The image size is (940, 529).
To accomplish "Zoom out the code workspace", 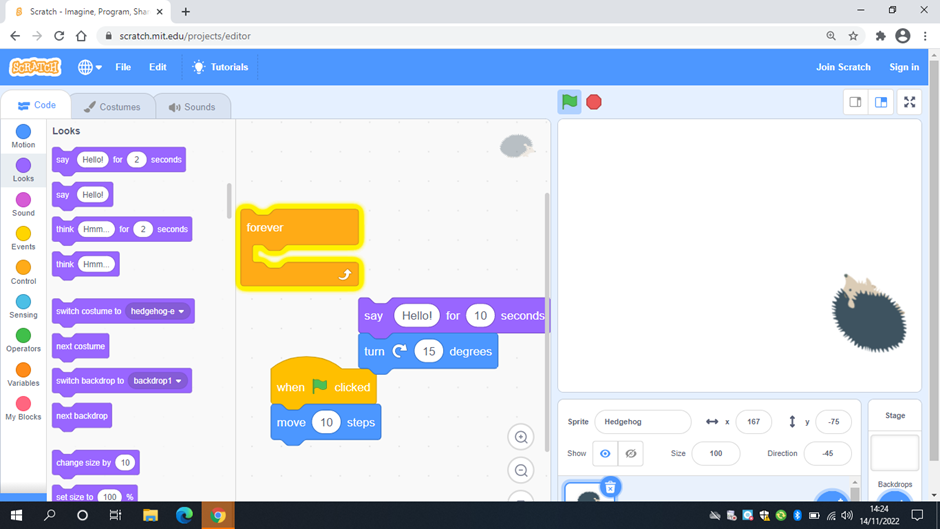I will pos(521,471).
